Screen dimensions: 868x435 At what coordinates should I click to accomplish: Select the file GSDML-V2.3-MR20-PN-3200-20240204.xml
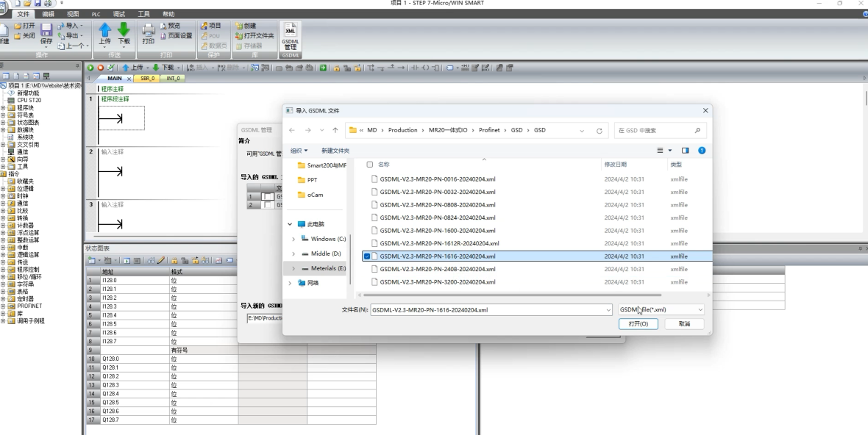tap(438, 282)
